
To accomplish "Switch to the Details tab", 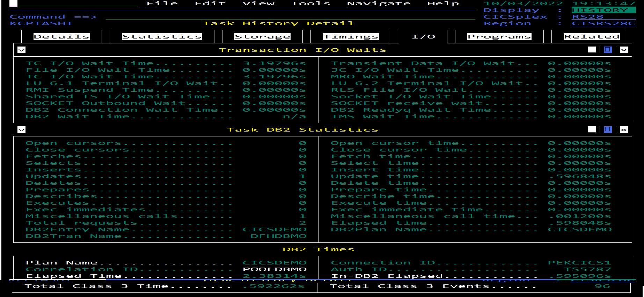I will click(x=61, y=36).
